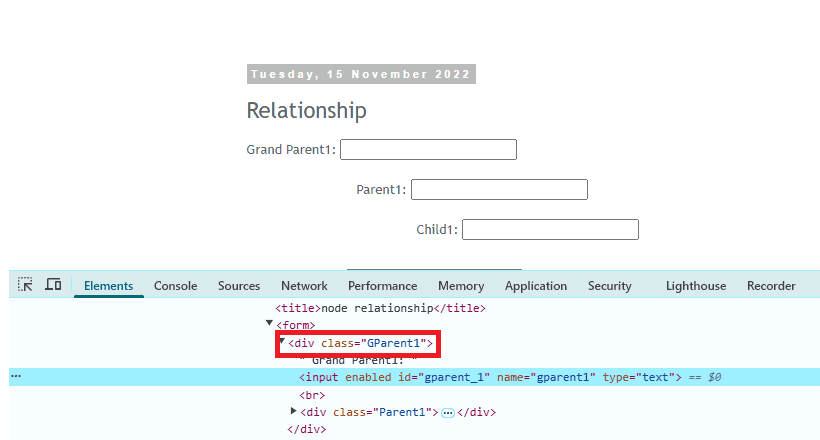This screenshot has height=440, width=820.
Task: Collapse the GParent1 div node
Action: 282,342
